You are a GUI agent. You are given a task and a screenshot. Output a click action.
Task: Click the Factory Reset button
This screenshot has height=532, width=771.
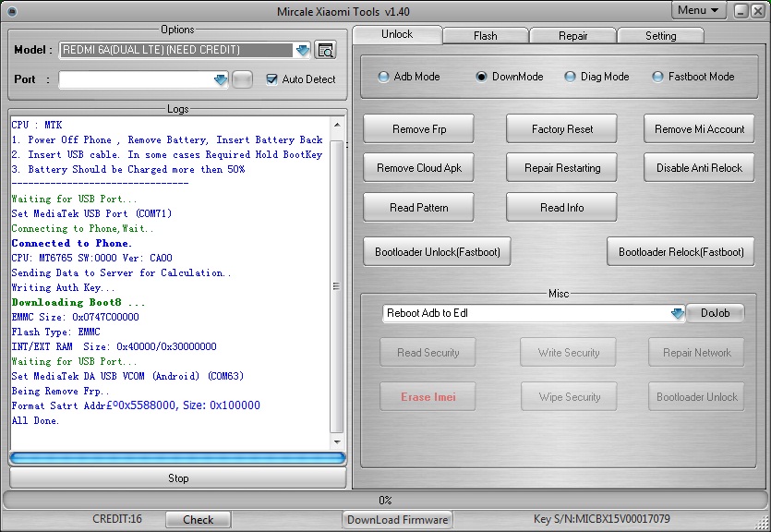562,128
